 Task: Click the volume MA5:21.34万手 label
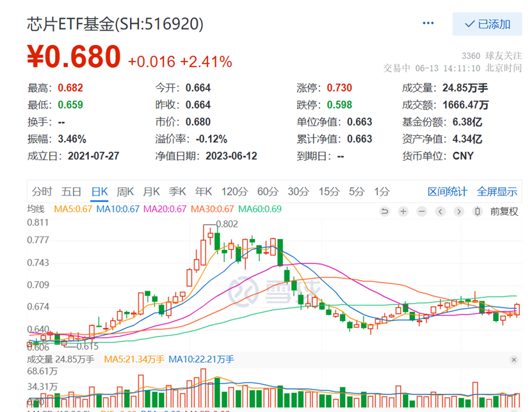click(x=134, y=359)
